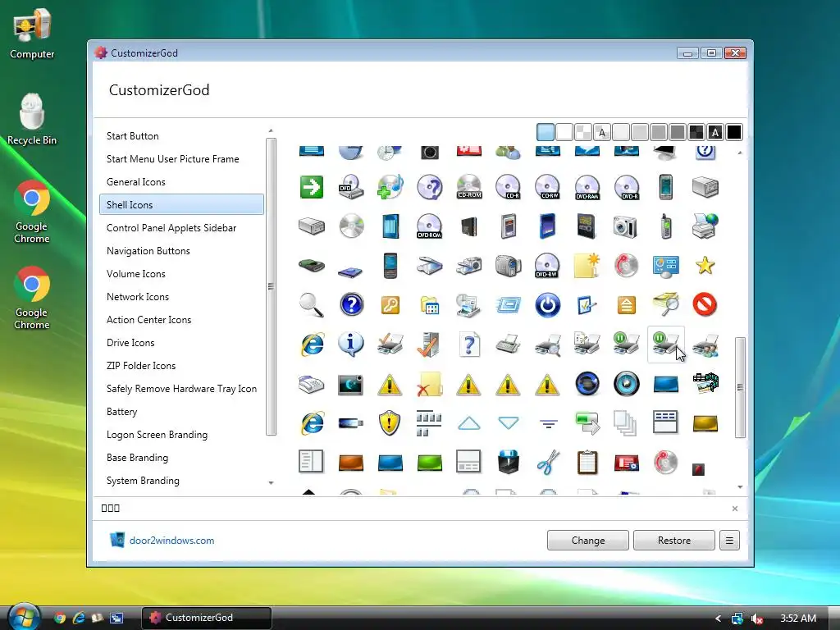Choose the downward outline triangle icon
Screen dimensions: 840x630
click(508, 423)
